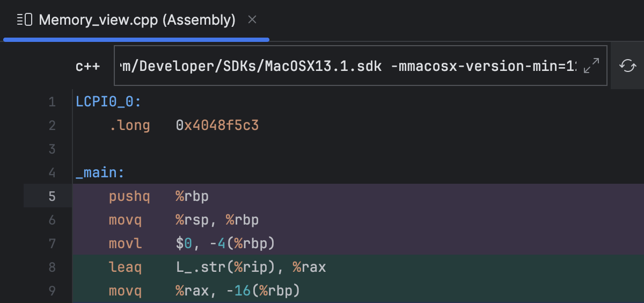Viewport: 644px width, 303px height.
Task: Close the Memory_view.cpp (Assembly) tab
Action: 252,20
